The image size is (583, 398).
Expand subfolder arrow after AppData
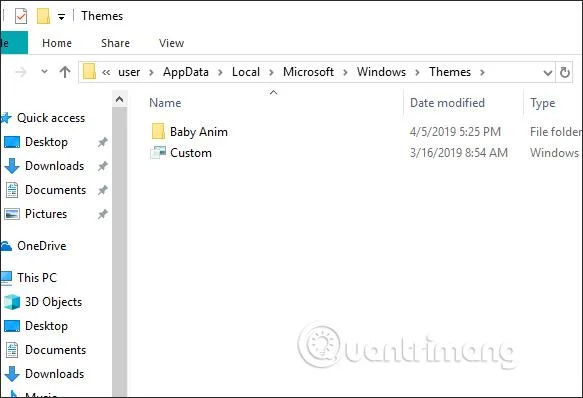[220, 73]
